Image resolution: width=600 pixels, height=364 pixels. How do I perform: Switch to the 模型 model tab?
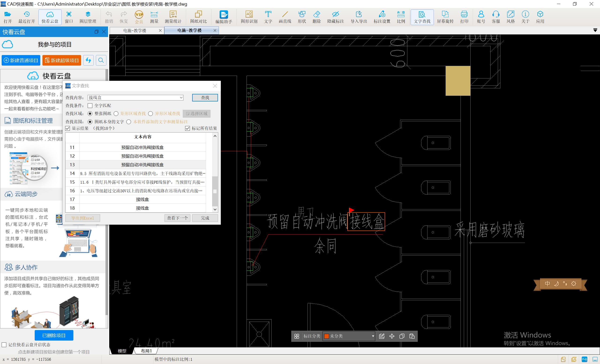(x=122, y=351)
